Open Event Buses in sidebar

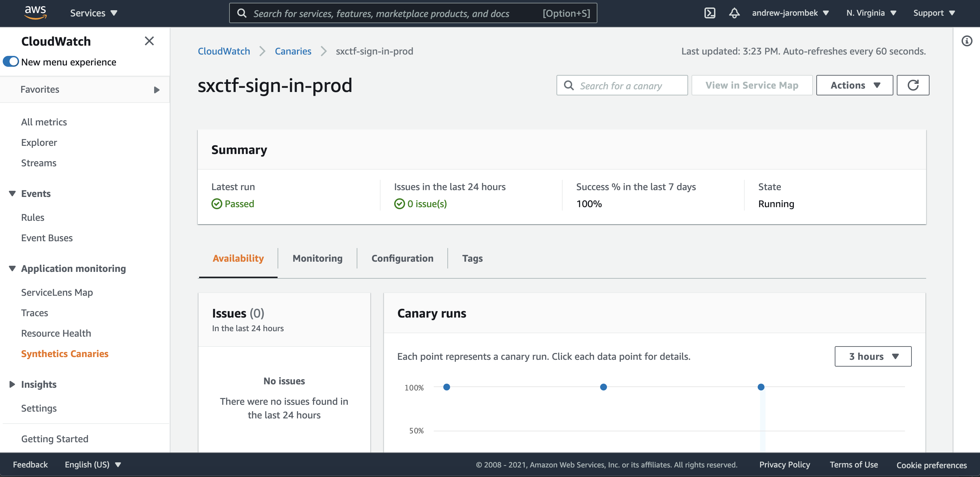click(47, 238)
